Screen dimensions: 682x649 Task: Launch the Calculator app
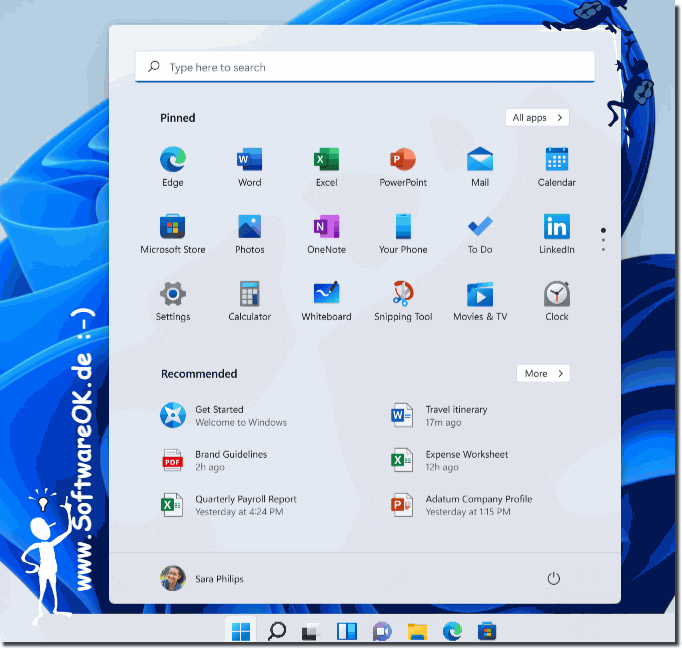pos(250,301)
